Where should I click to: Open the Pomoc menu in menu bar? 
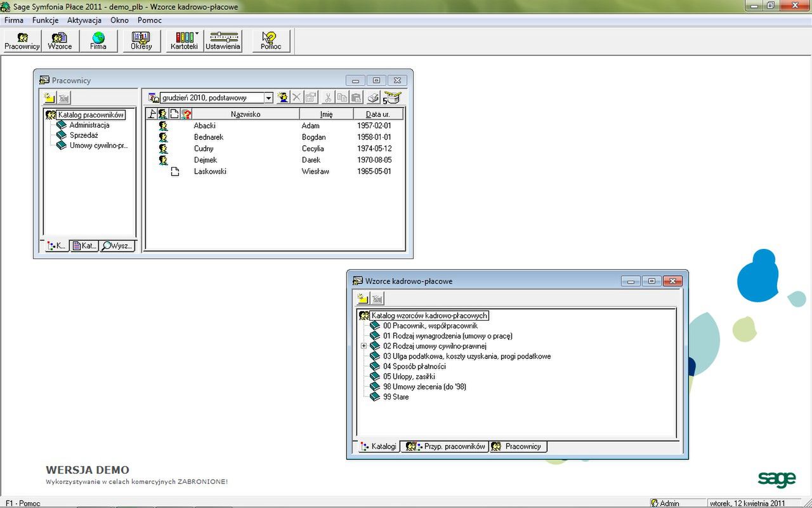pos(150,20)
